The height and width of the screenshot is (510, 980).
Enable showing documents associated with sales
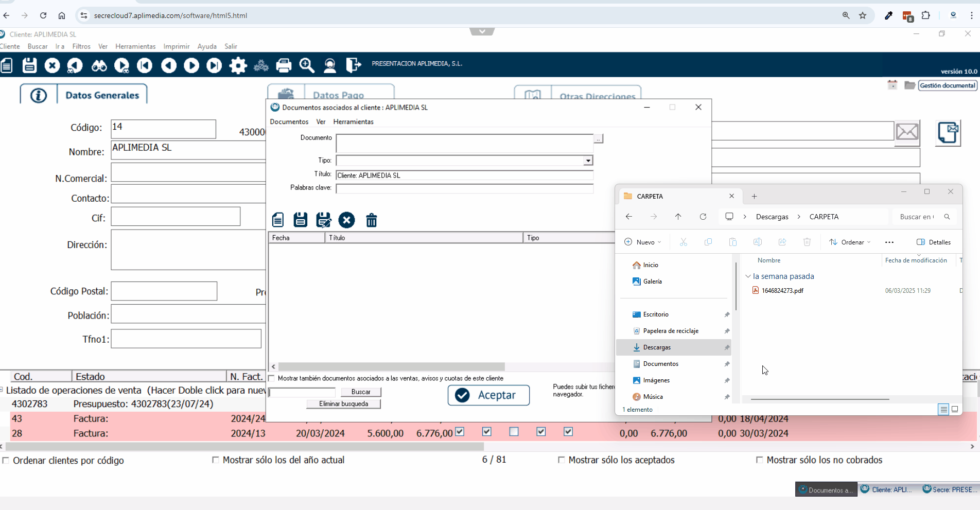pyautogui.click(x=272, y=378)
